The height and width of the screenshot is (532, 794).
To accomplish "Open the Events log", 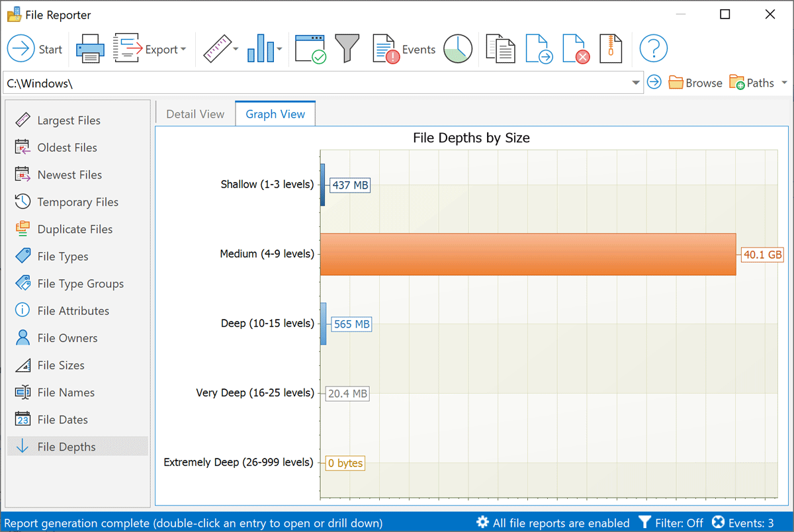I will (404, 49).
